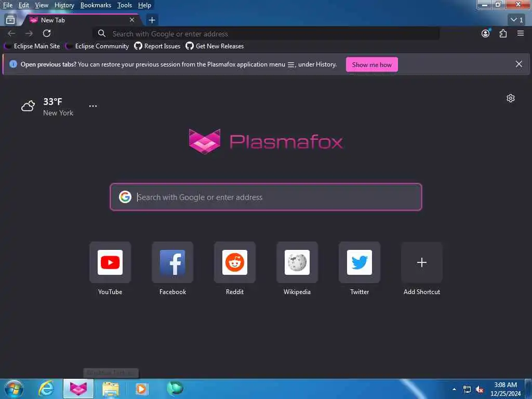Open Eclipse Main Site bookmark
This screenshot has height=399, width=532.
coord(33,46)
